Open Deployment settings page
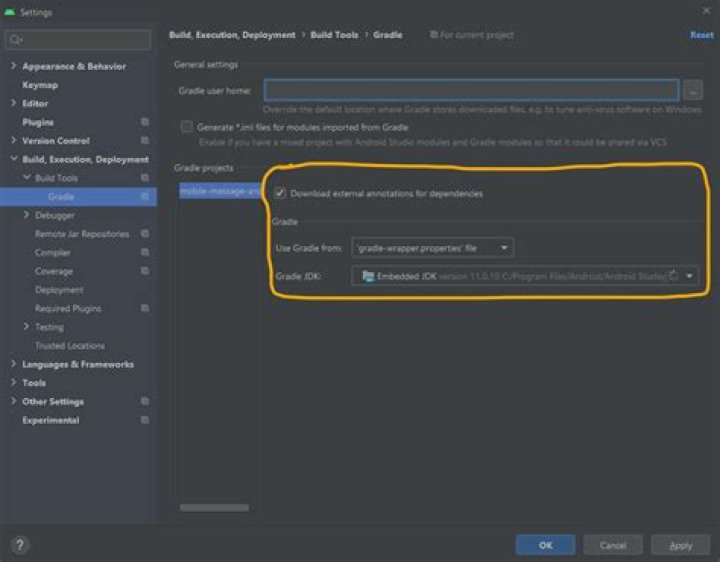Viewport: 720px width, 562px height. 59,290
